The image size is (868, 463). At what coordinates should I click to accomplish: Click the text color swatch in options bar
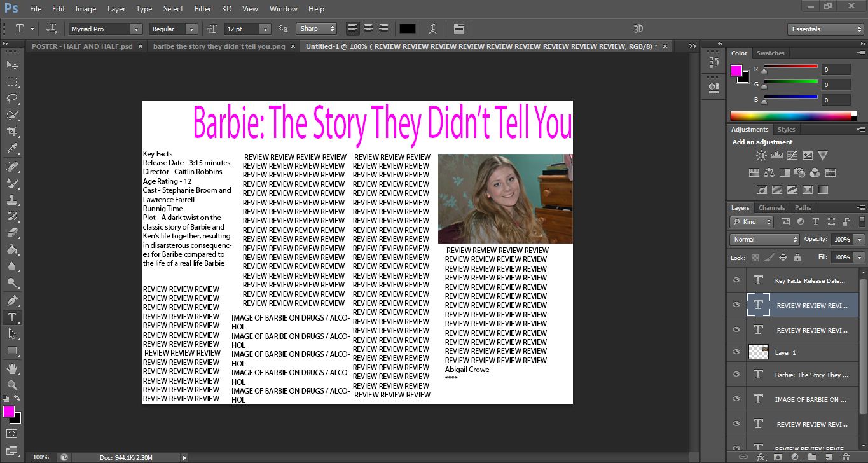(407, 29)
